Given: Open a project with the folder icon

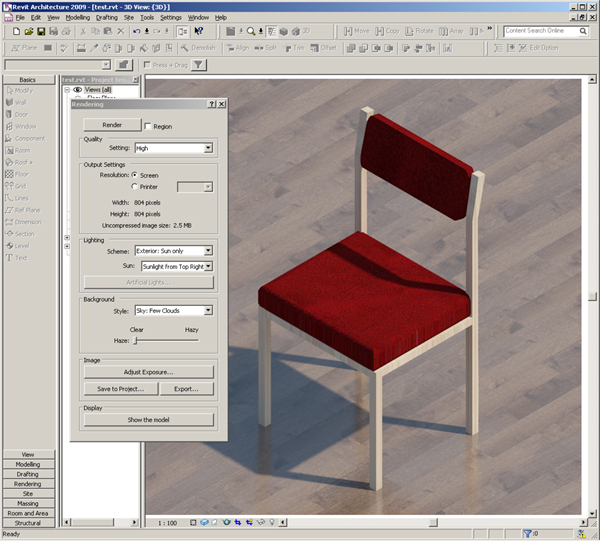Looking at the screenshot, I should (x=29, y=31).
